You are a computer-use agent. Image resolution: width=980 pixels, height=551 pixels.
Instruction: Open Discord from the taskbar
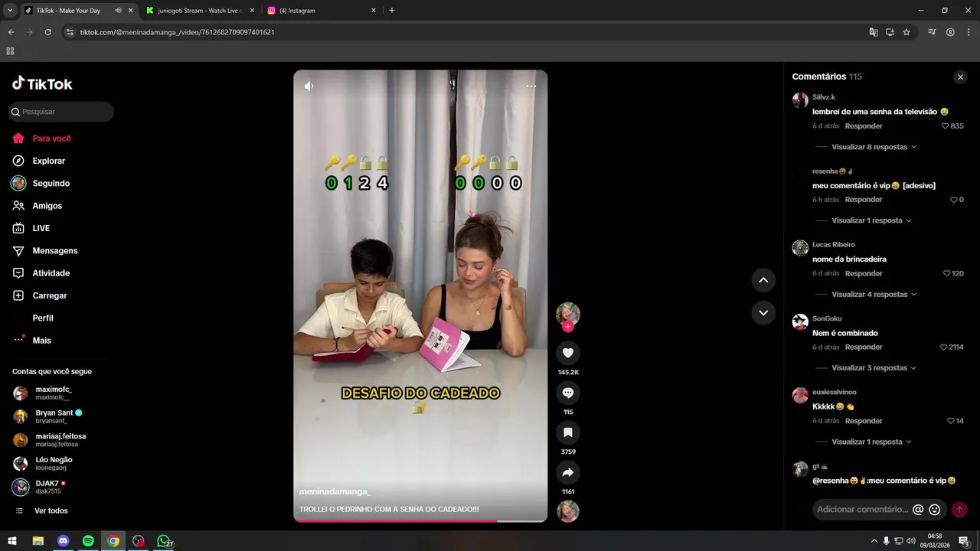tap(64, 541)
